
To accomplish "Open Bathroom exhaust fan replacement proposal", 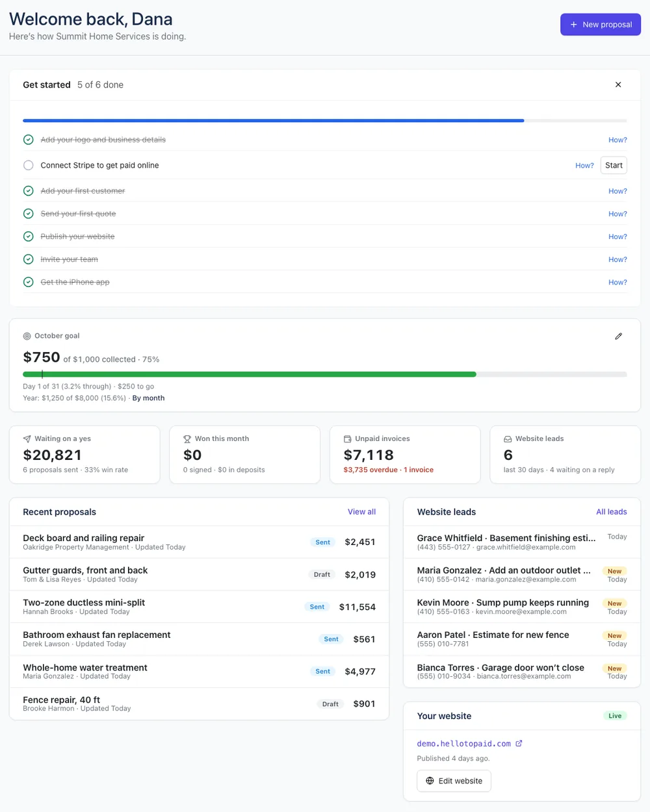I will tap(199, 639).
